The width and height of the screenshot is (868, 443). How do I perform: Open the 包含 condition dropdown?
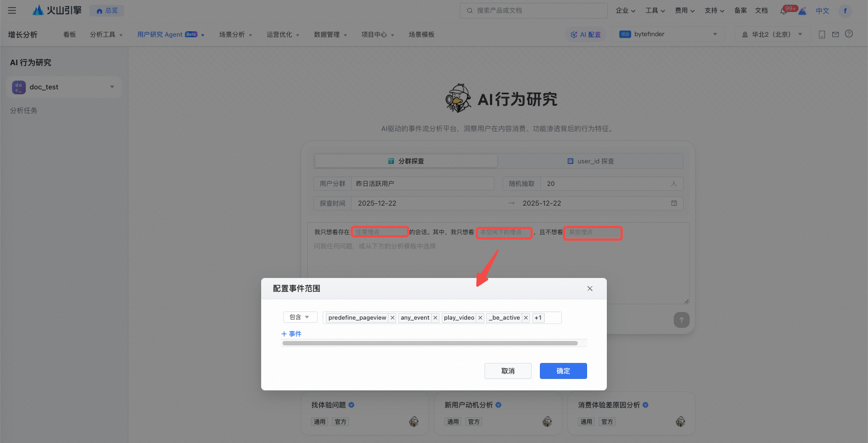pos(300,317)
